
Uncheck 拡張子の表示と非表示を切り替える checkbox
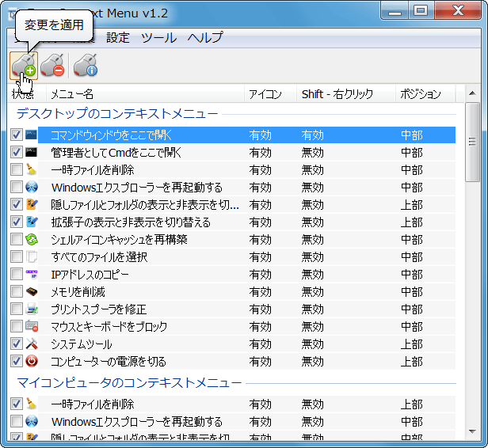tap(17, 222)
